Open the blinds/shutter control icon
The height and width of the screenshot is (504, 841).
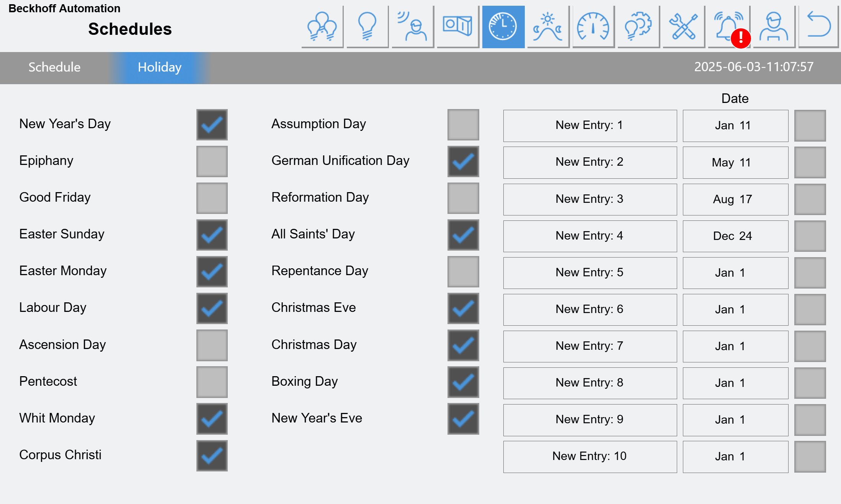pos(458,27)
